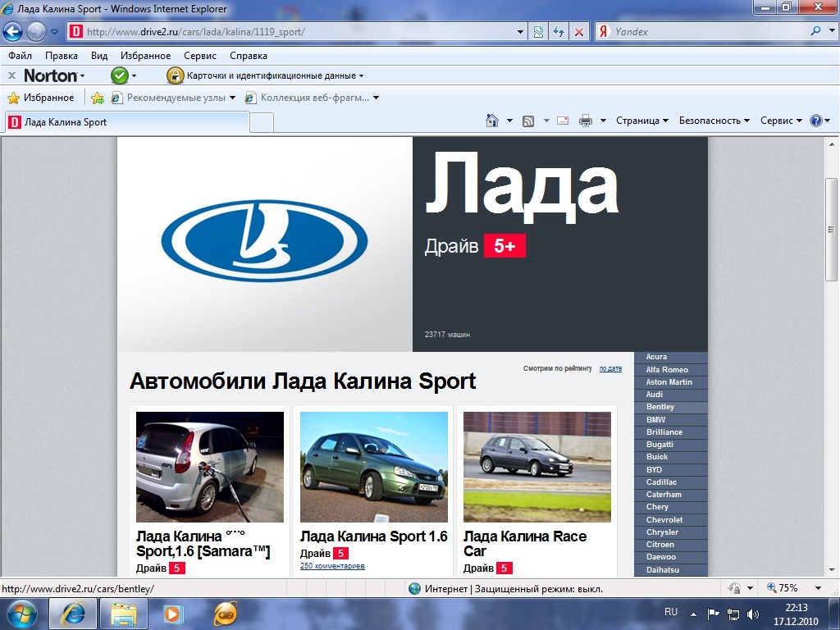Viewport: 840px width, 630px height.
Task: Open Коллекция веб-фрагментов favorites link
Action: (x=312, y=98)
